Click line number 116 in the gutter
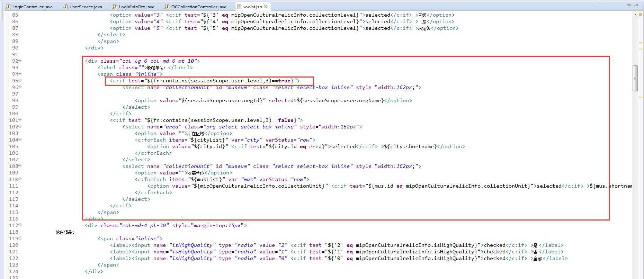 14,219
